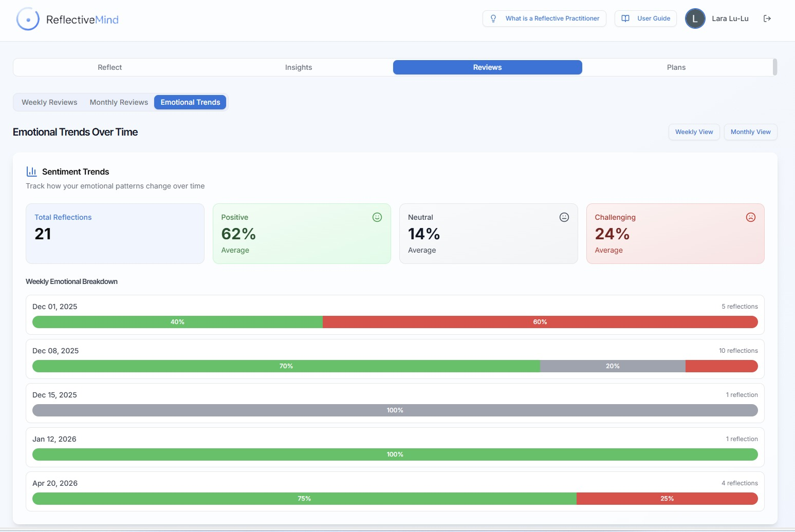The height and width of the screenshot is (532, 795).
Task: Switch to Weekly View
Action: [694, 132]
